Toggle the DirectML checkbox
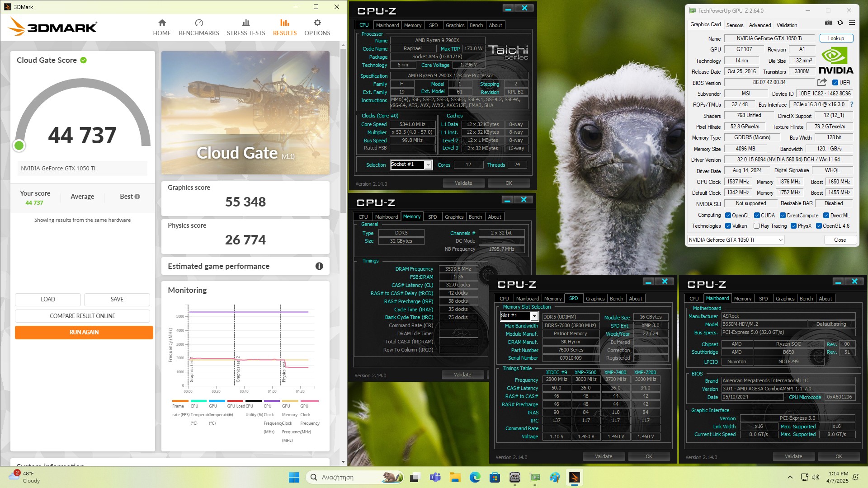 click(x=826, y=216)
